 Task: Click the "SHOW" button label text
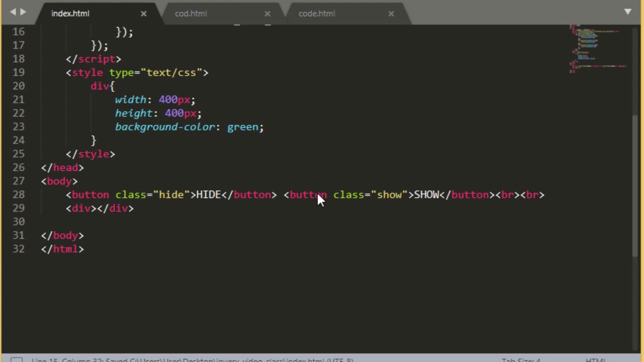tap(427, 195)
